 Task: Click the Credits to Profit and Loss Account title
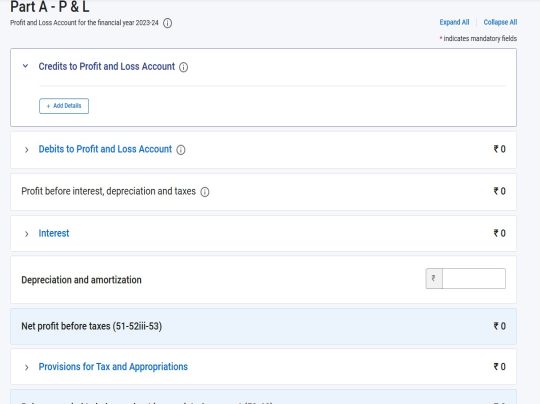point(107,66)
